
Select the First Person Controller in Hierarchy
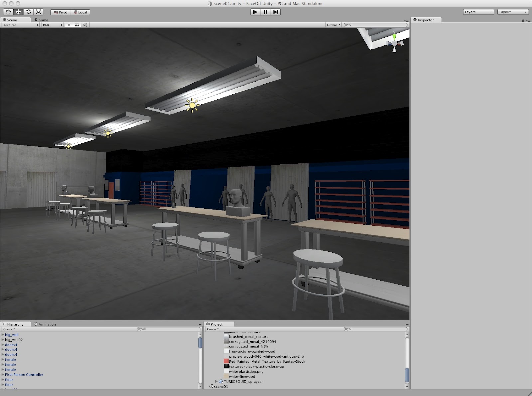(23, 374)
